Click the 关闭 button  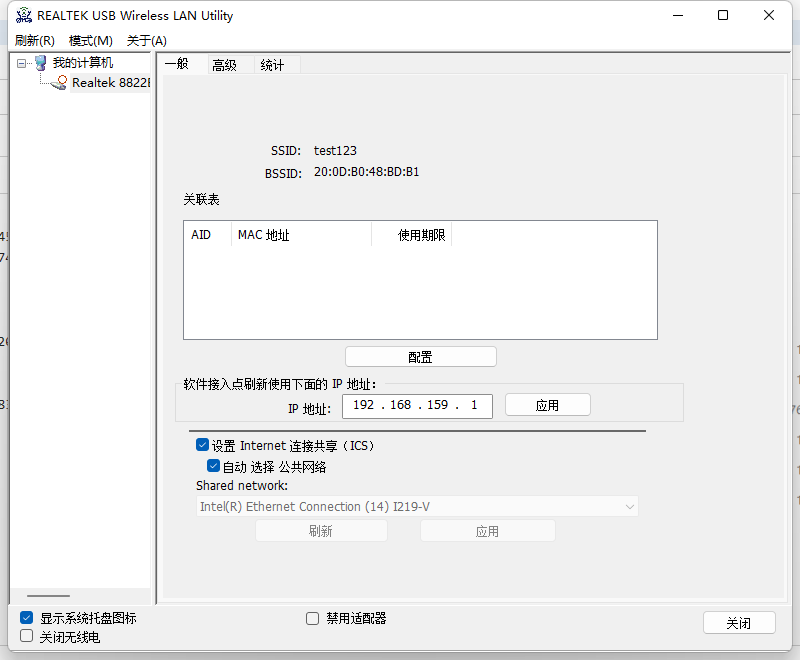[x=739, y=623]
